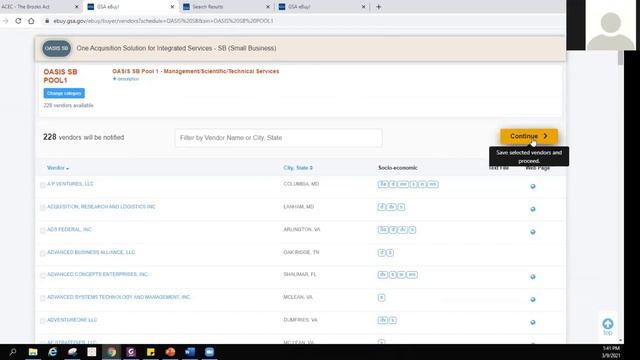
Task: Select checkbox for A P Ventures, LLC
Action: coord(42,185)
